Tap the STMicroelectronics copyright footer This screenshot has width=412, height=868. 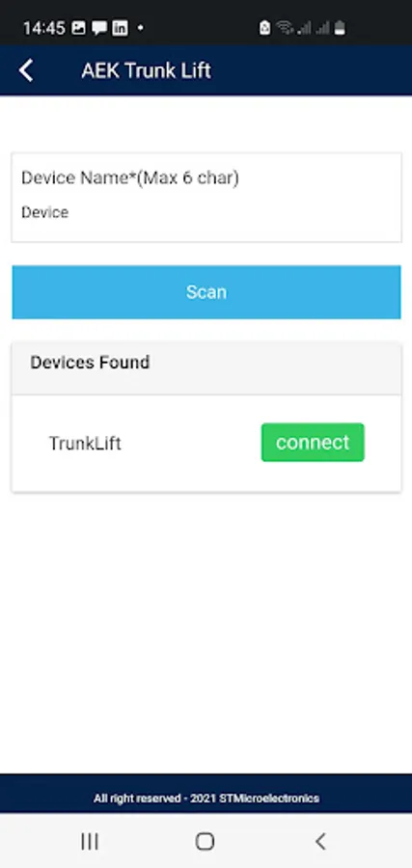tap(206, 799)
